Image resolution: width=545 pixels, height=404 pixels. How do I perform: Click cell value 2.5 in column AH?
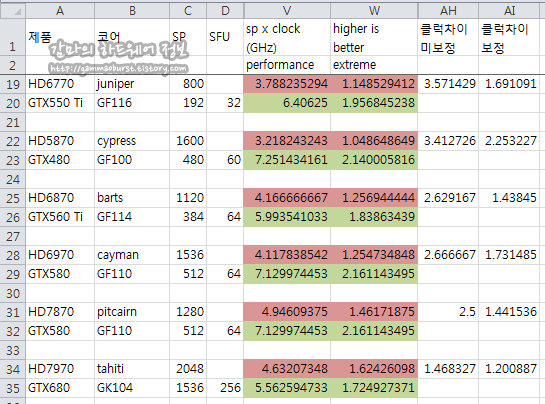pos(448,312)
